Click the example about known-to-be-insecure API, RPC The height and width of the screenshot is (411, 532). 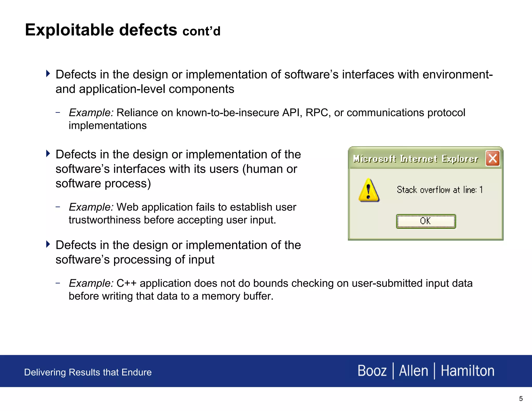(267, 119)
